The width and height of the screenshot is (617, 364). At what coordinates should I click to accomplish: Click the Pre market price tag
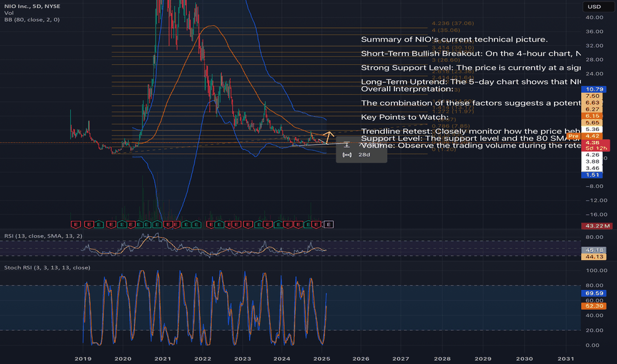[574, 136]
